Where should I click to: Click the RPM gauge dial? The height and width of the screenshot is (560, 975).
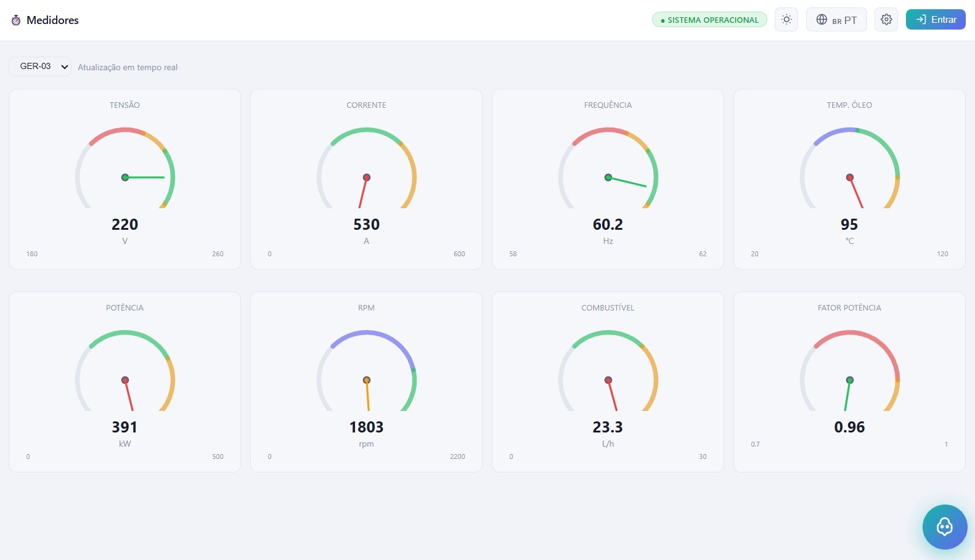pyautogui.click(x=367, y=370)
